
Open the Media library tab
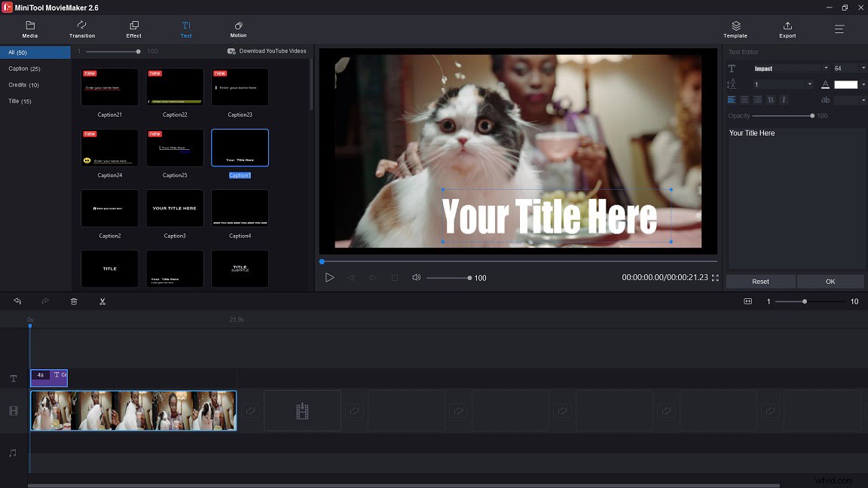click(x=30, y=29)
